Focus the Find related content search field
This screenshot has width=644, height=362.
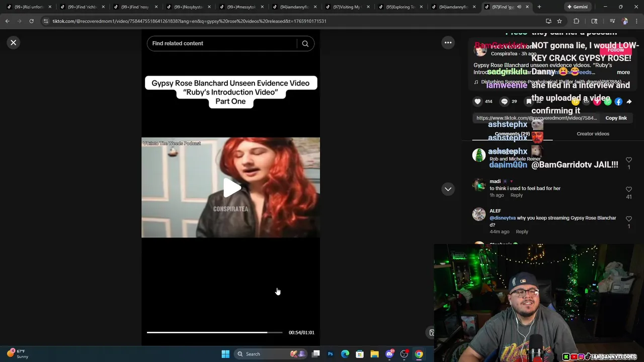pos(221,44)
